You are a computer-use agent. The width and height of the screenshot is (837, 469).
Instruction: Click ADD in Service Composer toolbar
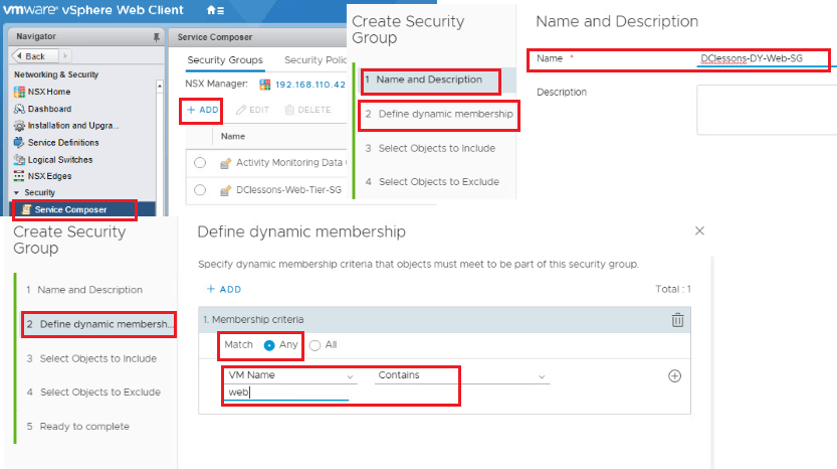click(202, 110)
